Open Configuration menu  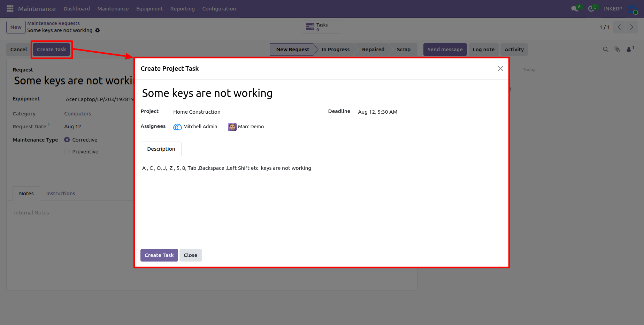click(x=219, y=9)
